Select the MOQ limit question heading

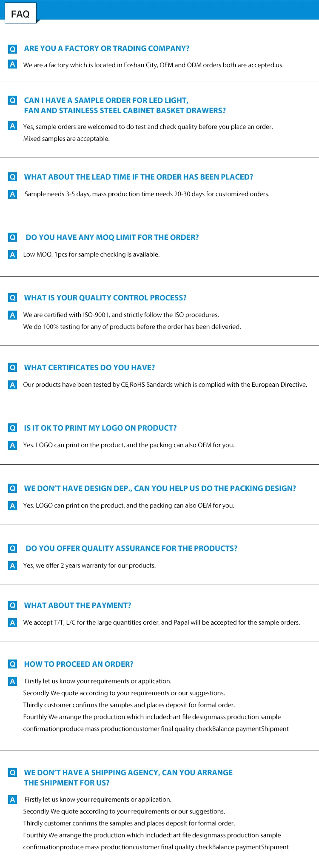112,237
